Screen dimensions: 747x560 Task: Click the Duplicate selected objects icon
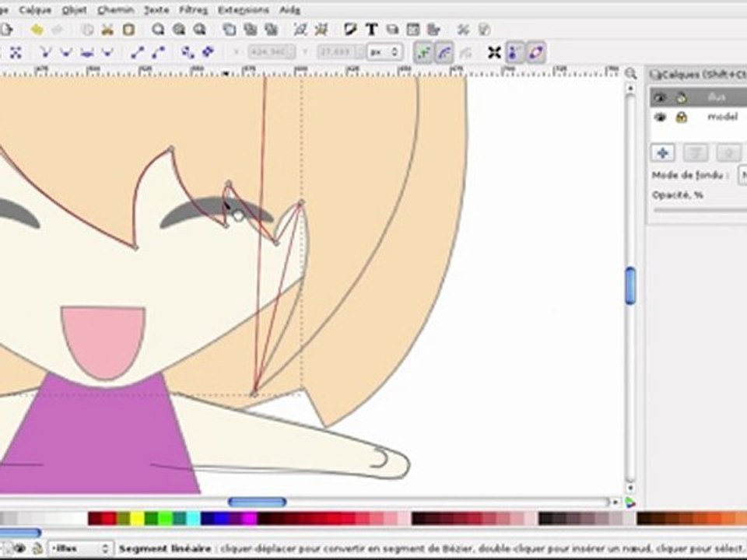pos(230,30)
